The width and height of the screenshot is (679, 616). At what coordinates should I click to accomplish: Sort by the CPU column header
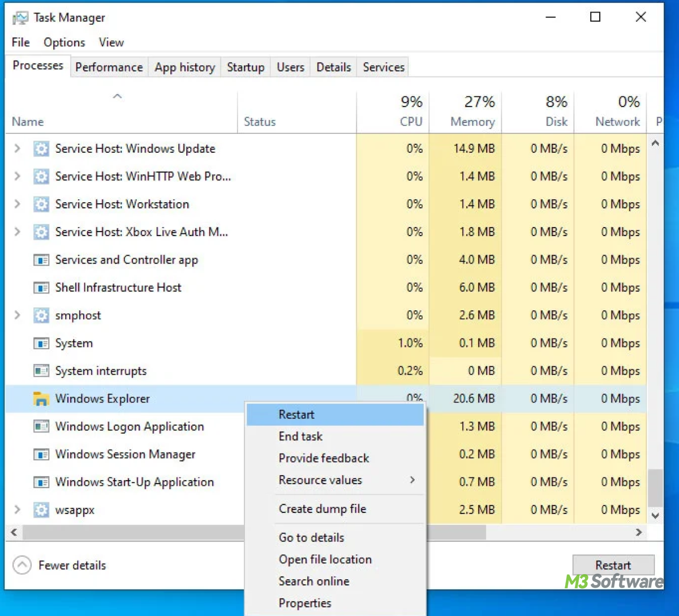point(393,112)
